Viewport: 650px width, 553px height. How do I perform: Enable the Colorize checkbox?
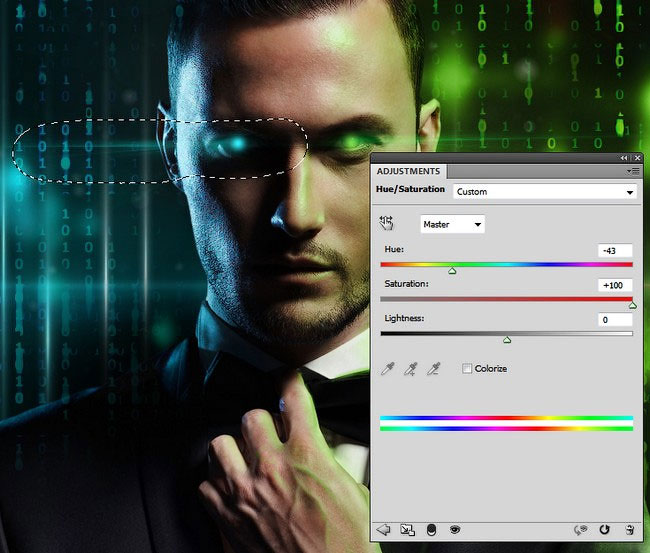click(x=467, y=368)
